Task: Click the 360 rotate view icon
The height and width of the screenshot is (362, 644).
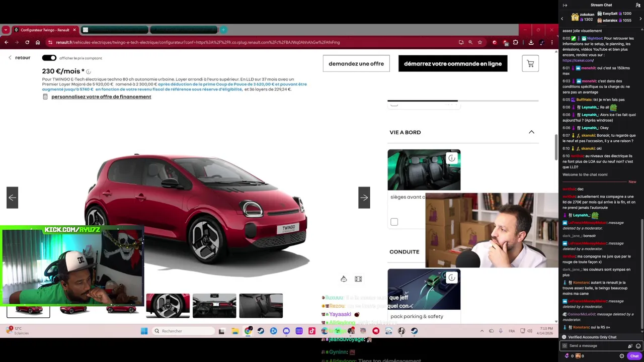Action: (344, 279)
